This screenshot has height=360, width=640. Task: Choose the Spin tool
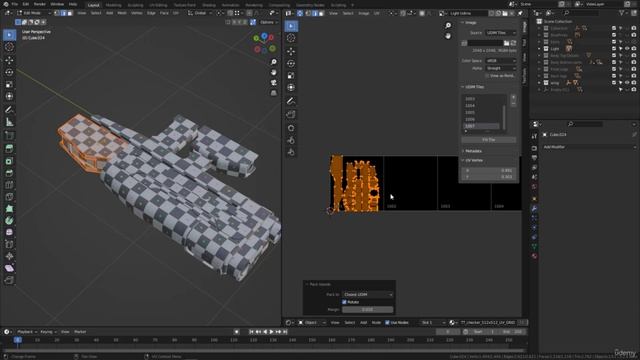coord(9,220)
